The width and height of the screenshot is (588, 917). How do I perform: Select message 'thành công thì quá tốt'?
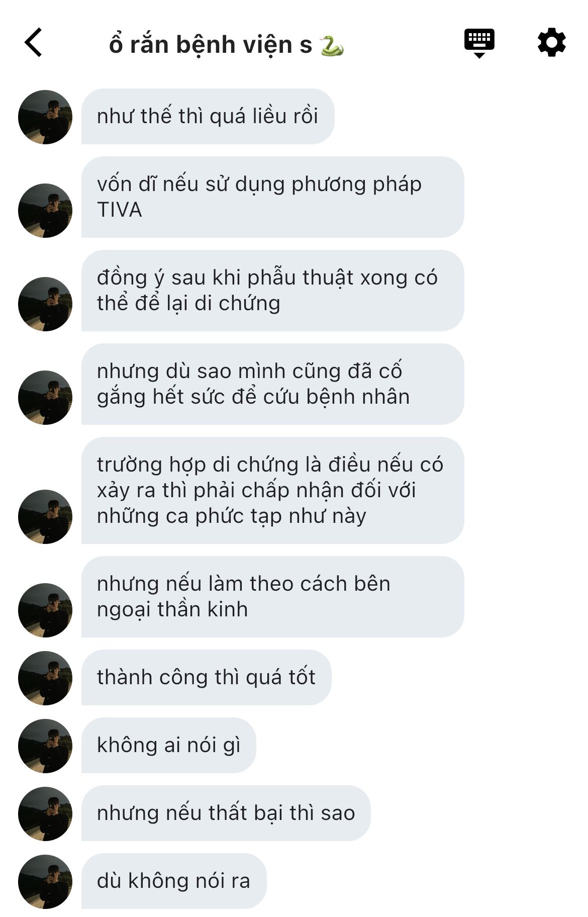tap(206, 678)
